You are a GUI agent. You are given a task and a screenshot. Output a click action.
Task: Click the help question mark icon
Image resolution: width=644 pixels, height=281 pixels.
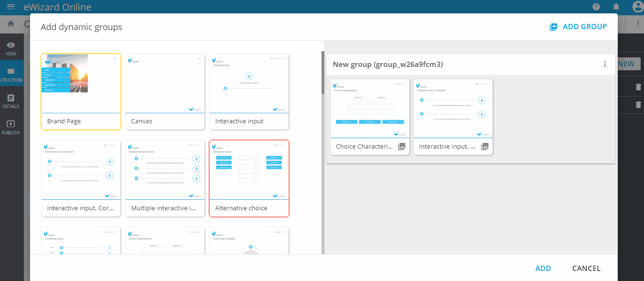(x=596, y=7)
